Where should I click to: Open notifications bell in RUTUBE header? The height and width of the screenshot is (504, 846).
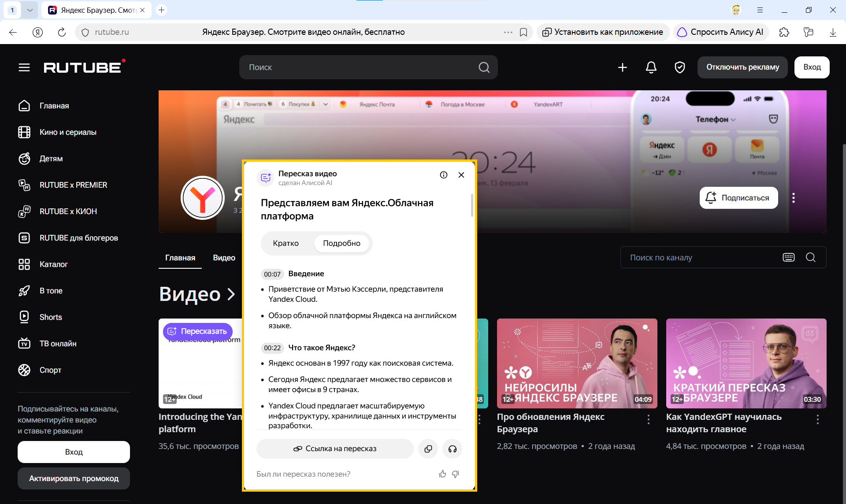click(651, 67)
